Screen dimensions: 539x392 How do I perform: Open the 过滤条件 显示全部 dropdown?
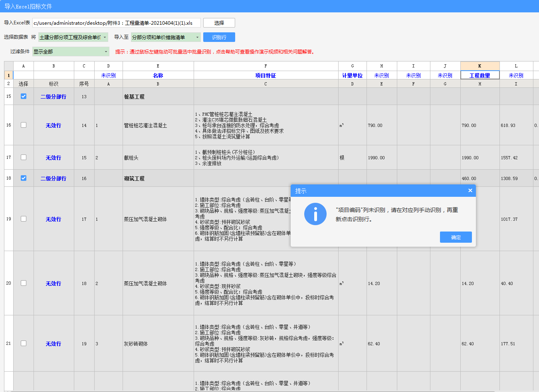point(71,51)
